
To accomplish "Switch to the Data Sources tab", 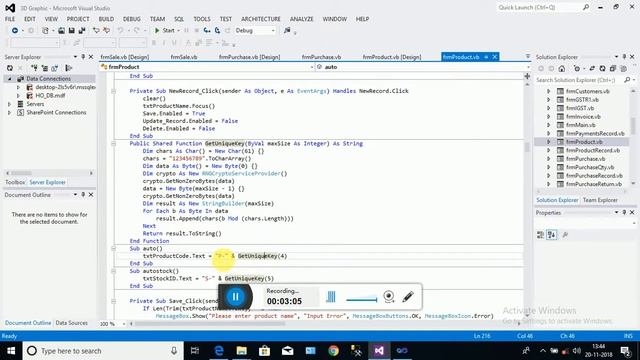I will click(x=71, y=323).
